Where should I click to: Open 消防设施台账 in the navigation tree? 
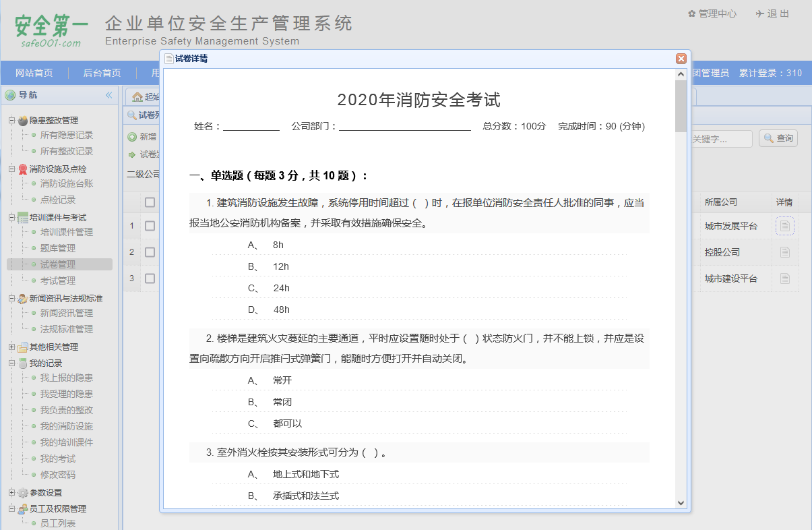[67, 183]
